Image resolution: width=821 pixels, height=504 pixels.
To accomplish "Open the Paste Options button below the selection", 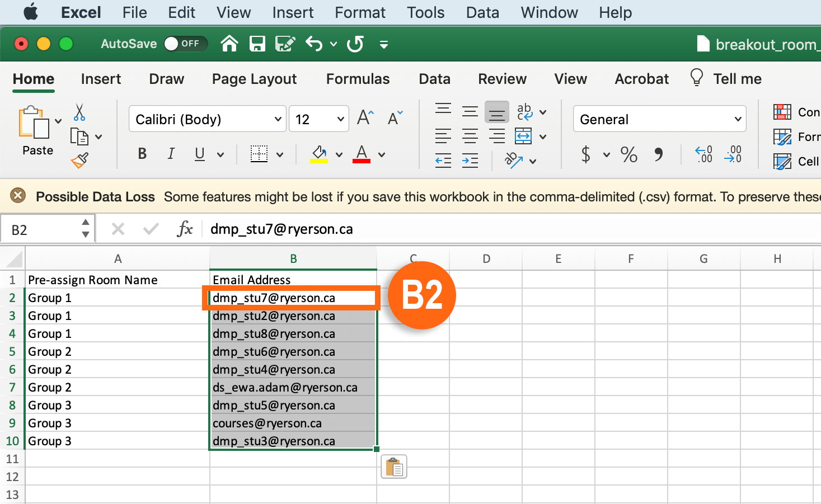I will 394,467.
